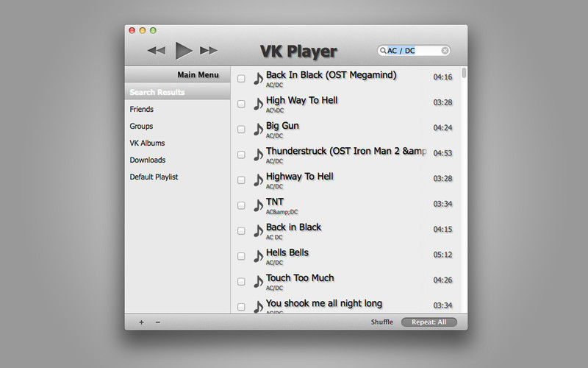Viewport: 588px width, 368px height.
Task: Click music note icon beside TNT
Action: 258,205
